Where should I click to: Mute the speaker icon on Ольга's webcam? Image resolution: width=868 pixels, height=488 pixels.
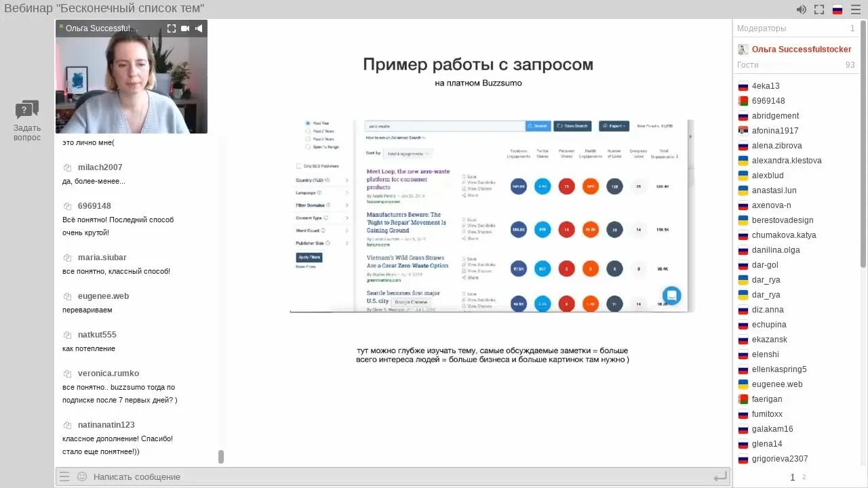[199, 28]
